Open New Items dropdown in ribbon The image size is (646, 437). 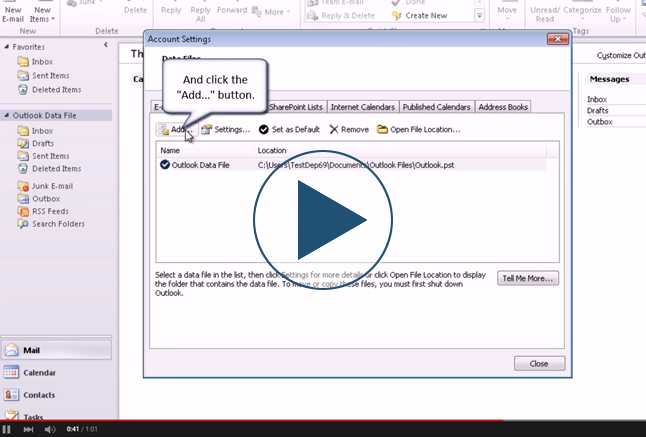(x=42, y=12)
